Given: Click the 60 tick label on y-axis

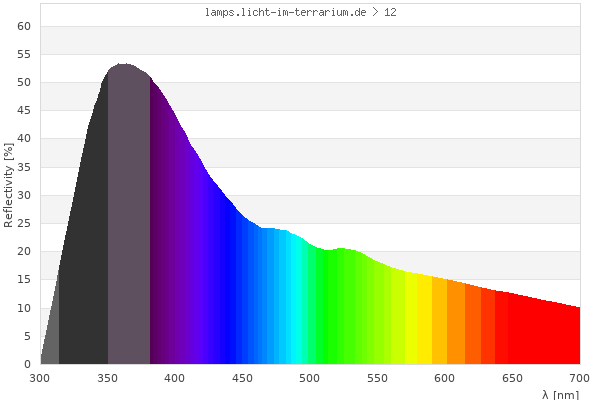Looking at the screenshot, I should (x=26, y=26).
